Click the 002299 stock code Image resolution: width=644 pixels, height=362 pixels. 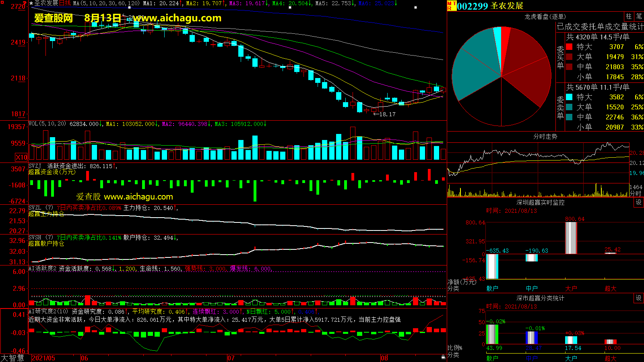(x=472, y=6)
